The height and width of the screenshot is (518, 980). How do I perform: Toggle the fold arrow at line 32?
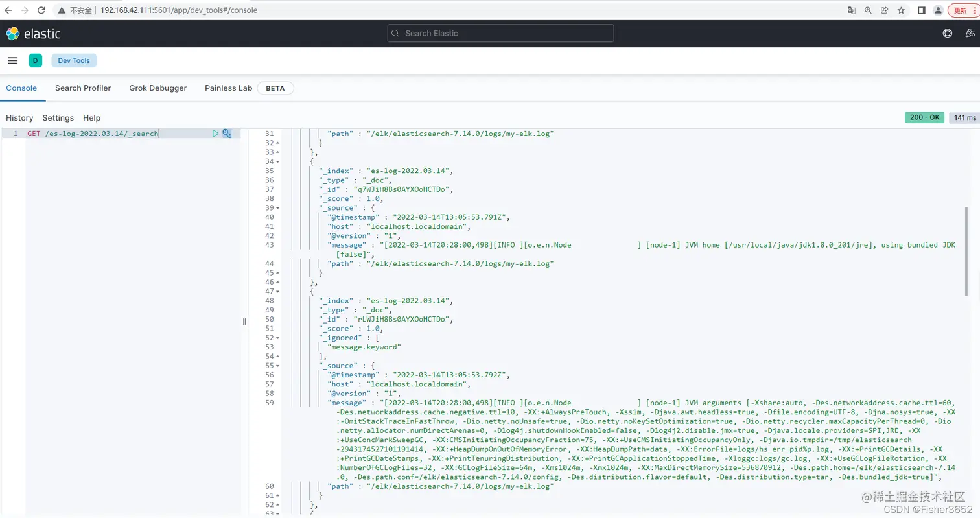pos(278,143)
